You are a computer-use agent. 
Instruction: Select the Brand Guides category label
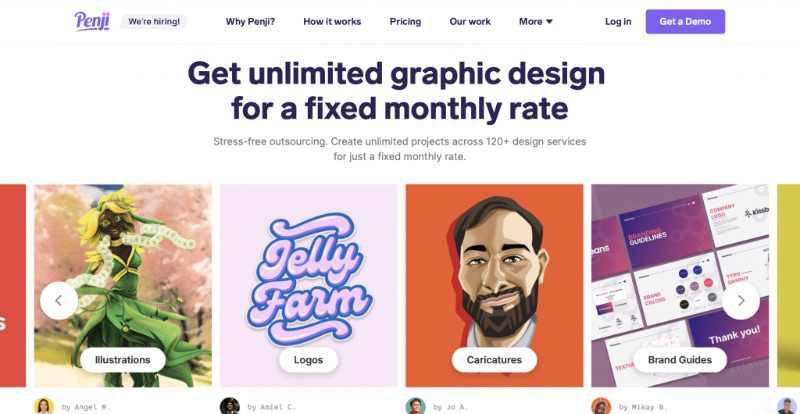pos(680,360)
